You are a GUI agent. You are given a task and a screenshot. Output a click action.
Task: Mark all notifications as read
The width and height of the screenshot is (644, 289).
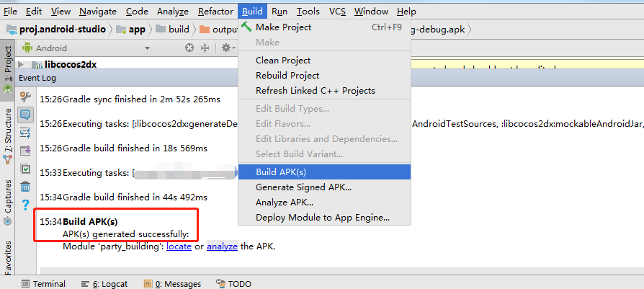click(25, 169)
